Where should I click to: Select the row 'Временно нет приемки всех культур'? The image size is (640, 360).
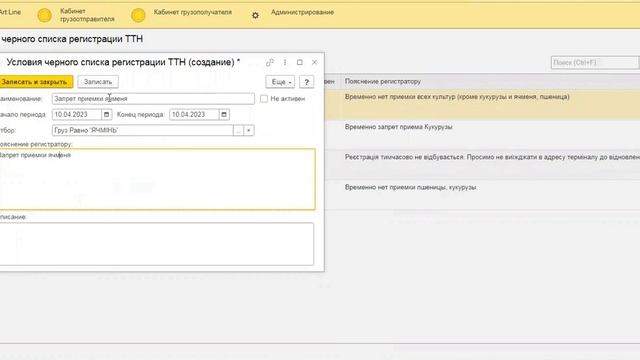pos(482,104)
